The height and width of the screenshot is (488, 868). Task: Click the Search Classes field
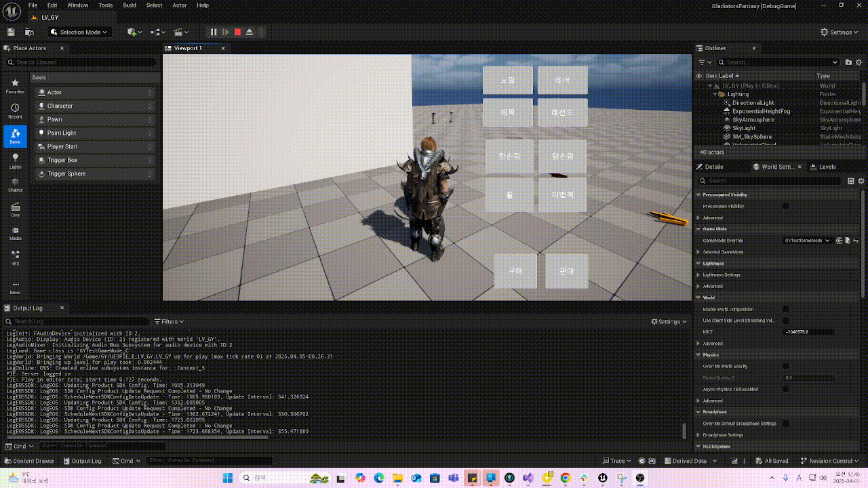pos(81,62)
